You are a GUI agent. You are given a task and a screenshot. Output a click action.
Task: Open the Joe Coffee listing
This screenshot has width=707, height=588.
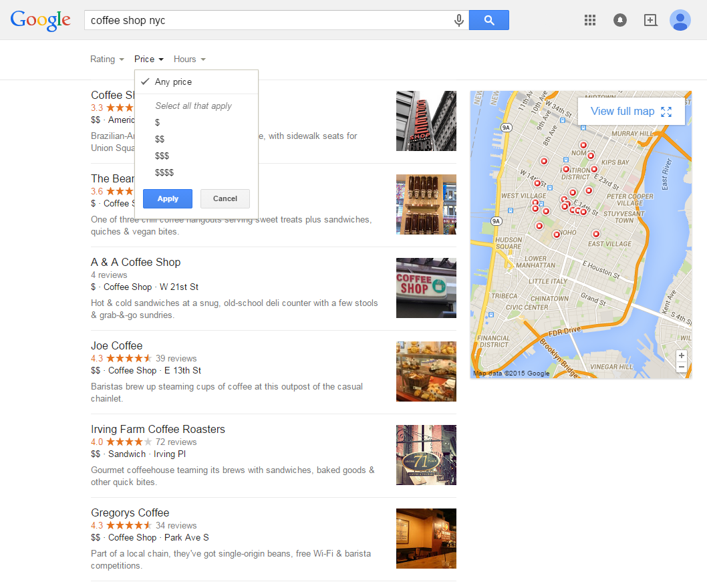pyautogui.click(x=117, y=346)
